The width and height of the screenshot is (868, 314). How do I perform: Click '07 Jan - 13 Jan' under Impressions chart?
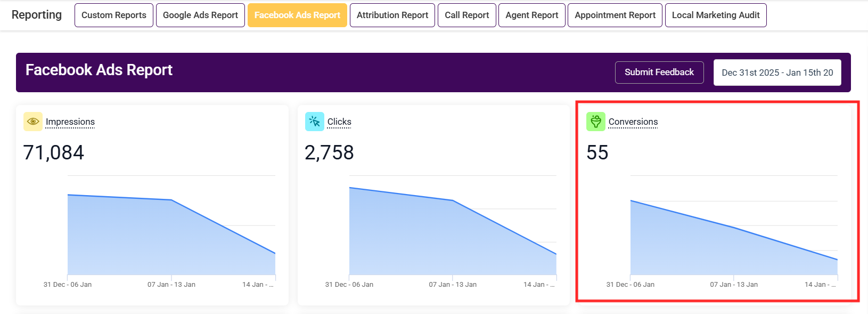[171, 285]
